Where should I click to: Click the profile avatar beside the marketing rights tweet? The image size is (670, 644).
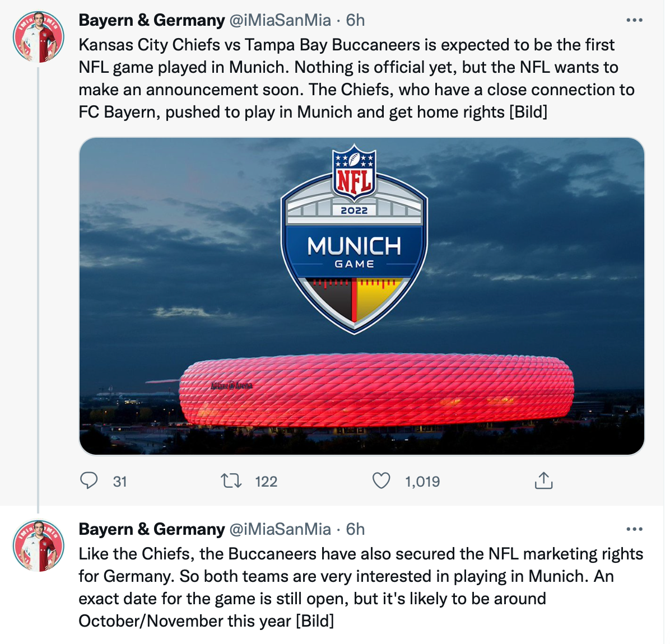[39, 546]
